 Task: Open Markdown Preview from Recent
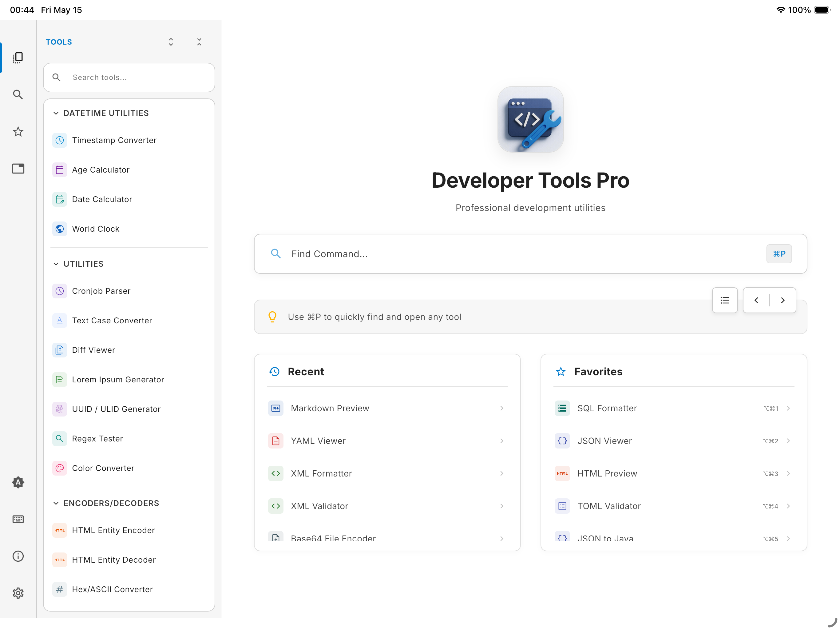[387, 408]
